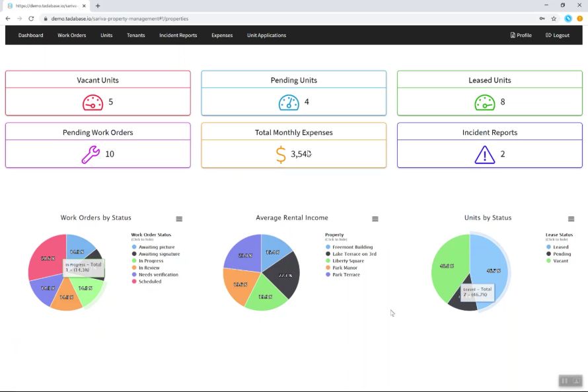Click green Liberty Square slice in Rental Income pie
The width and height of the screenshot is (588, 392).
pos(266,298)
